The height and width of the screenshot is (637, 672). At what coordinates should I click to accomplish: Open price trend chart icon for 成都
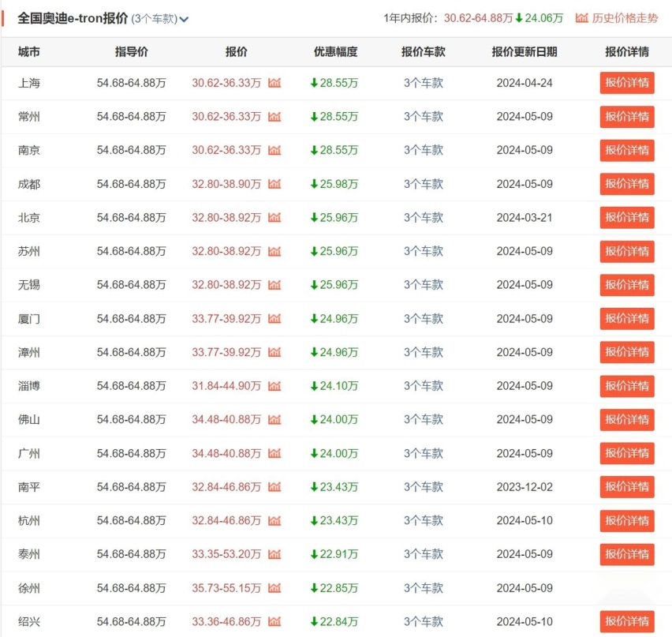[274, 184]
